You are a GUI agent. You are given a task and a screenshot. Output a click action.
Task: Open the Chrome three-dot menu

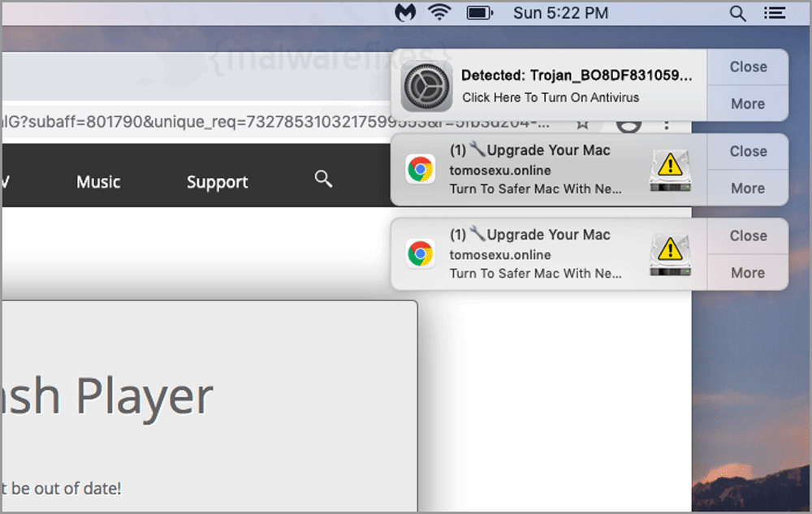[x=667, y=124]
